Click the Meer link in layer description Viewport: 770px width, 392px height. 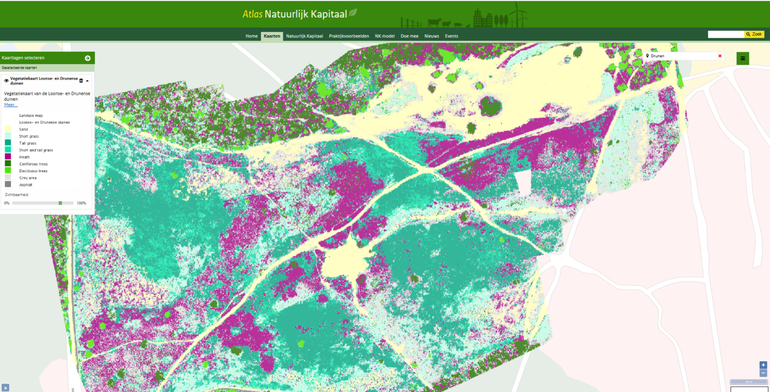point(9,105)
